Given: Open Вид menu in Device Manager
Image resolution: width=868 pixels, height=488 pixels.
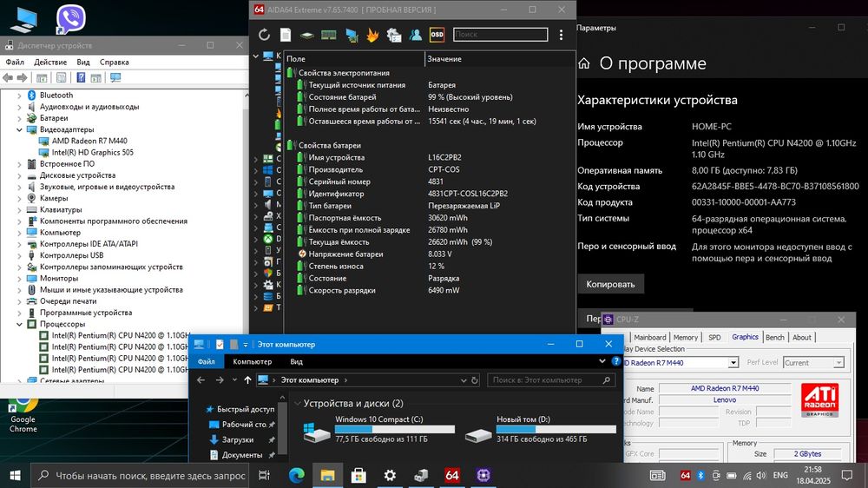Looking at the screenshot, I should click(x=83, y=62).
